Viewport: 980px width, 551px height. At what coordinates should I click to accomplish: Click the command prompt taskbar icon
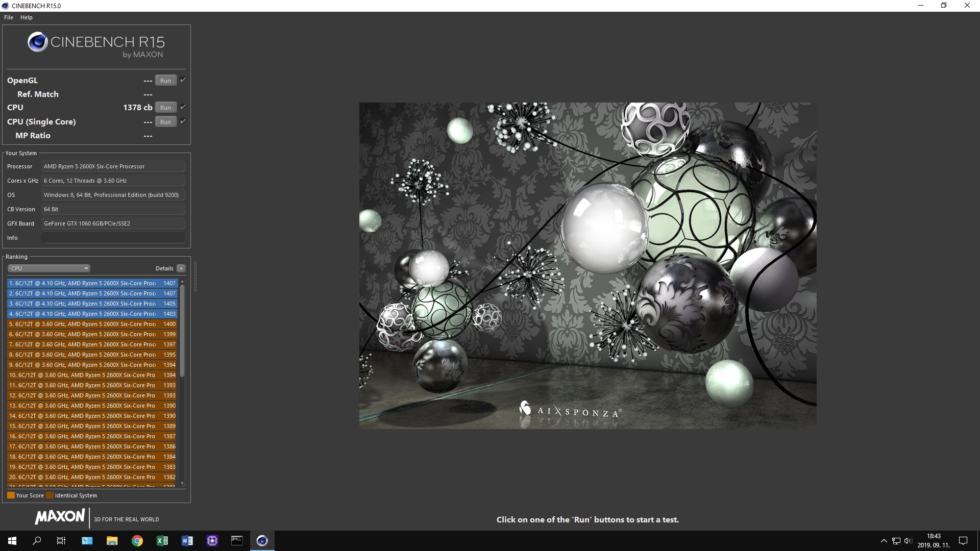[237, 541]
